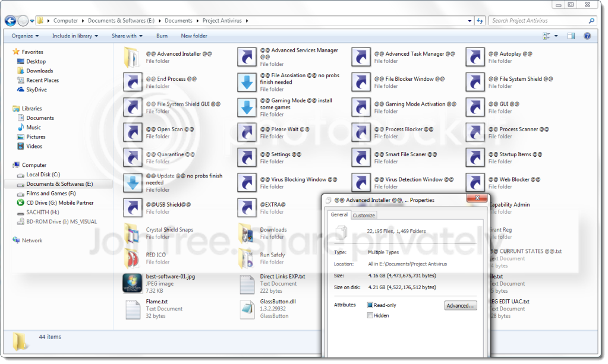608x364 pixels.
Task: Toggle the Hidden checkbox
Action: [370, 315]
